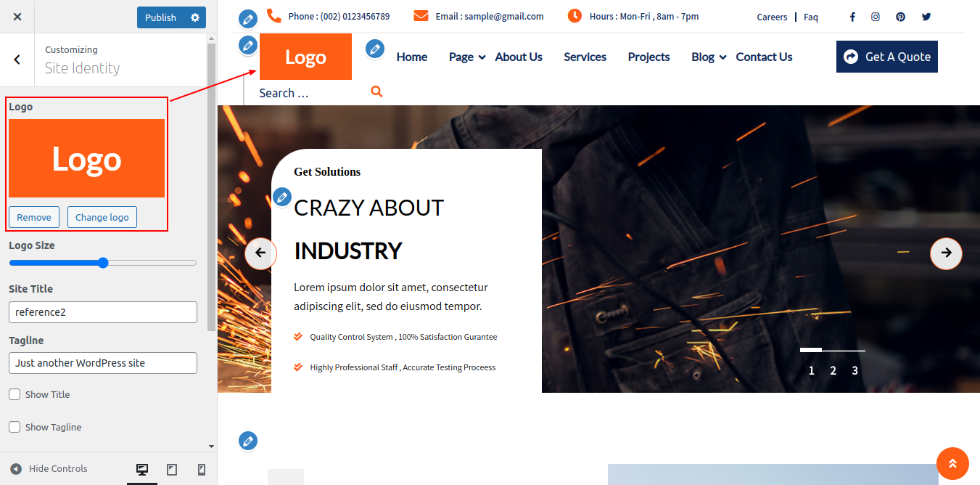
Task: Open the Instagram social icon
Action: 876,17
